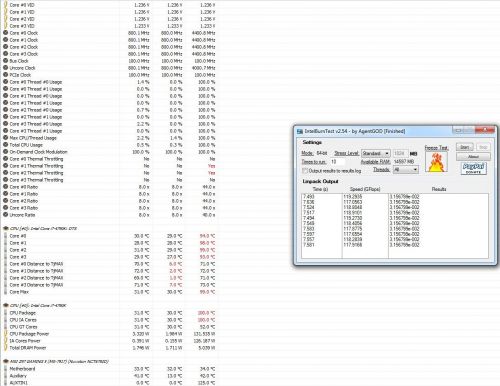
Task: Select the CPU Package temperature row label
Action: pyautogui.click(x=23, y=313)
